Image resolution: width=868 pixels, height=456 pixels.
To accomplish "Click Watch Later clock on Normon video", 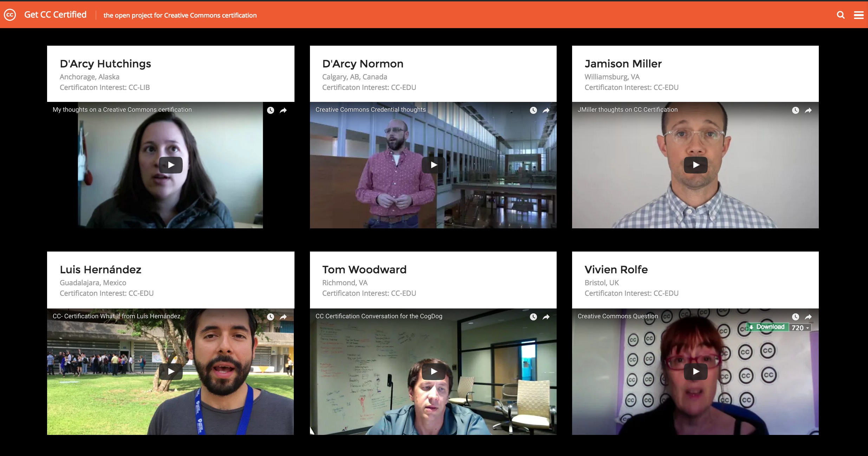I will [x=533, y=110].
